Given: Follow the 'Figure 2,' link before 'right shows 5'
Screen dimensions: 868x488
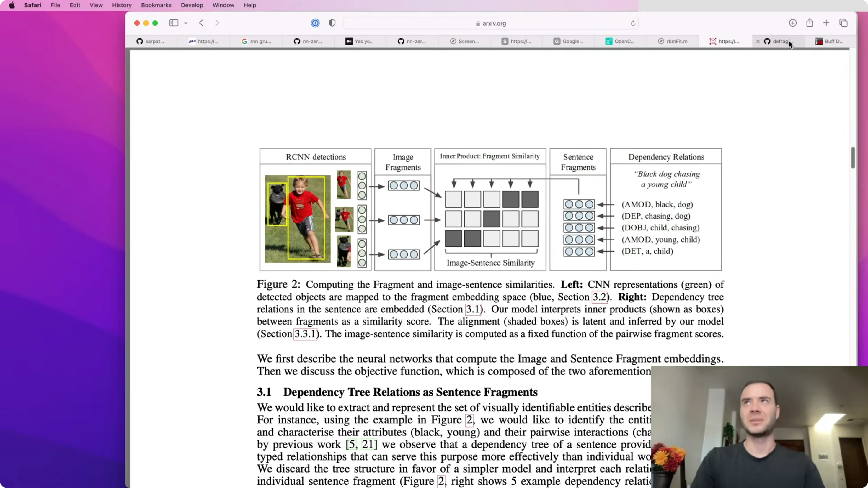Looking at the screenshot, I should tap(441, 481).
